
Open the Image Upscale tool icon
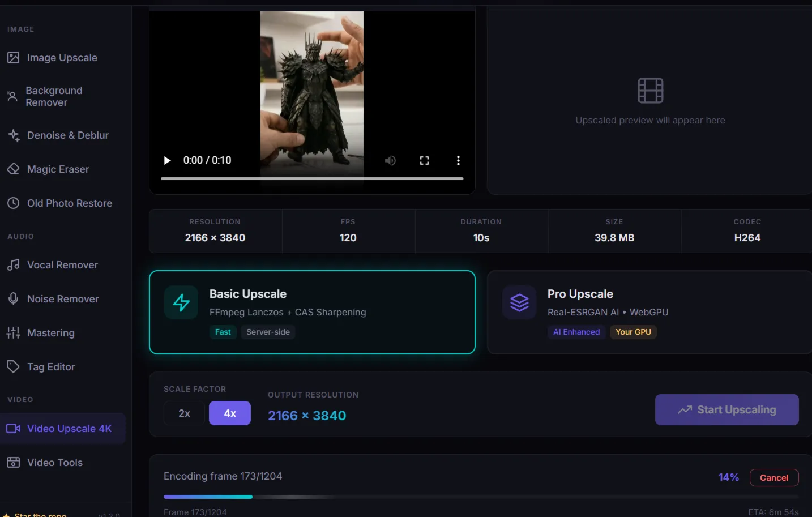(x=14, y=58)
